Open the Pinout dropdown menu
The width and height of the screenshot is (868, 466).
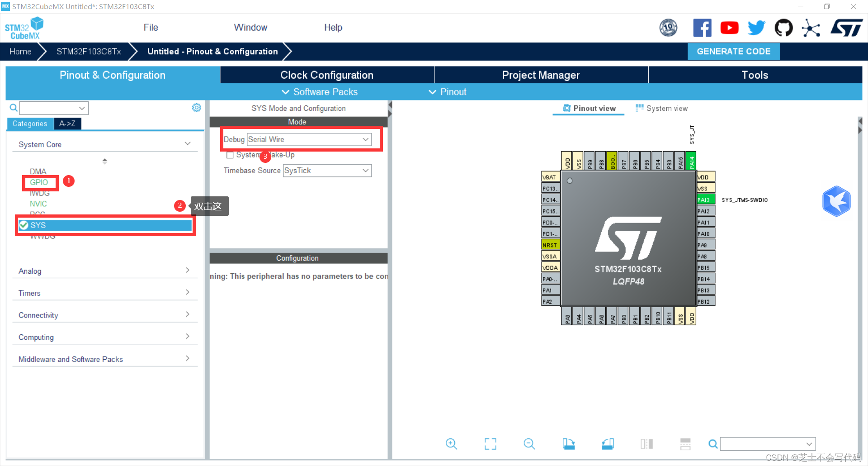pyautogui.click(x=448, y=92)
